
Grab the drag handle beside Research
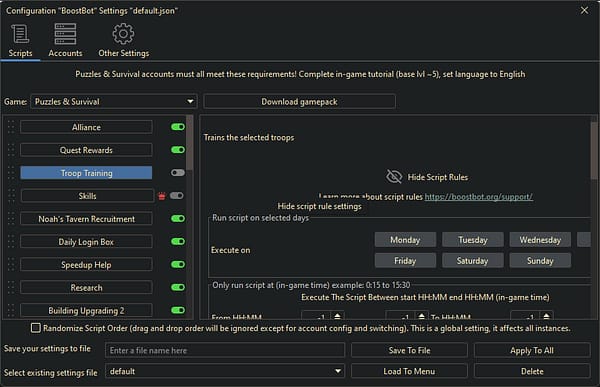[11, 288]
